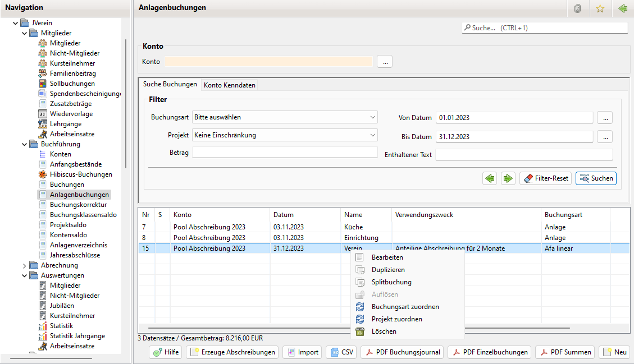The width and height of the screenshot is (634, 364).
Task: Open the Buchungsart dropdown
Action: 285,117
